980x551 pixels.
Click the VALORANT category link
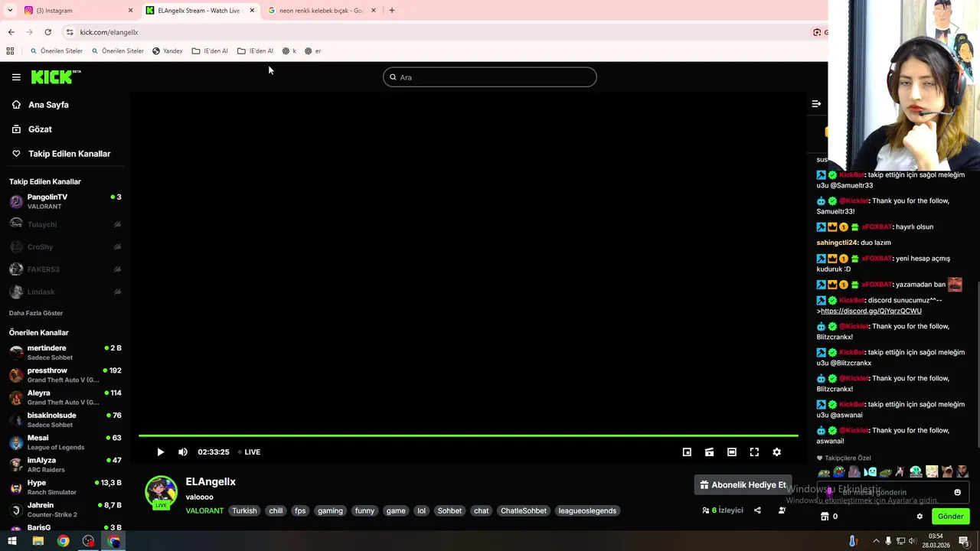pyautogui.click(x=204, y=511)
